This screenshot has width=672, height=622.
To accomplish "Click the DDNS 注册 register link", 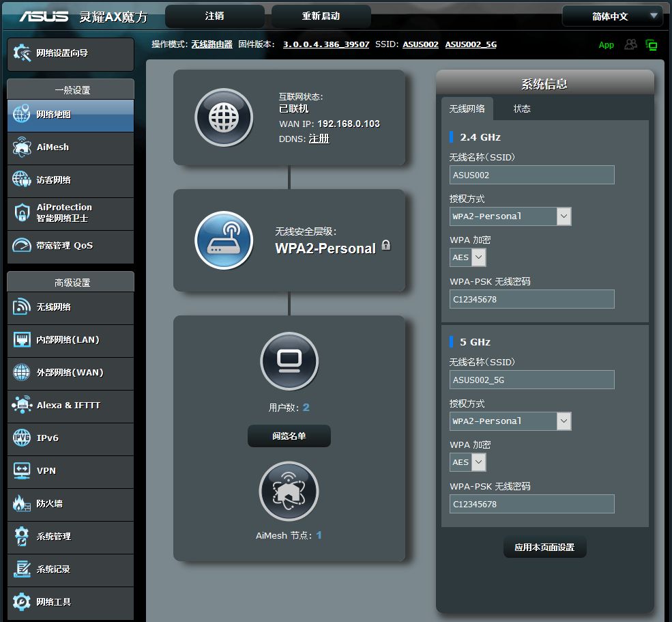I will pos(319,139).
